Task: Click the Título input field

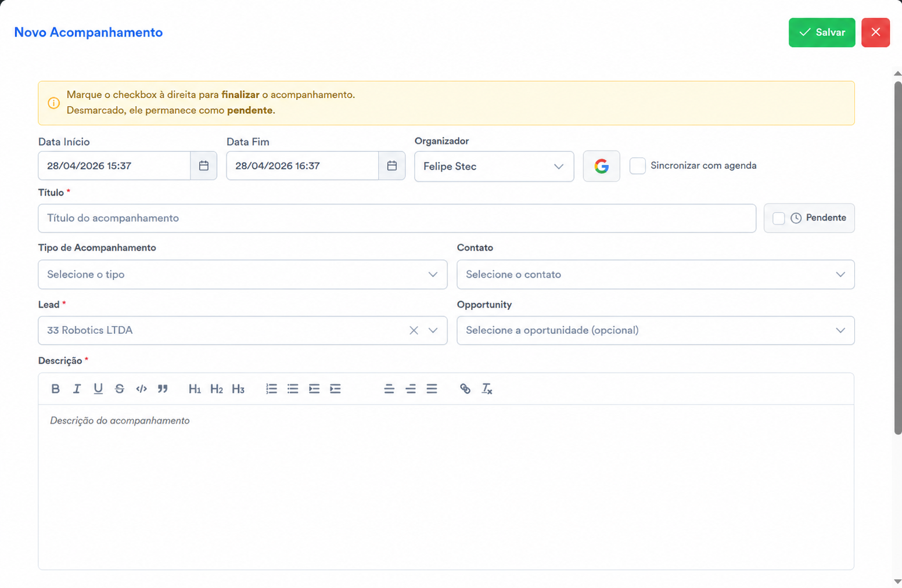Action: [397, 218]
